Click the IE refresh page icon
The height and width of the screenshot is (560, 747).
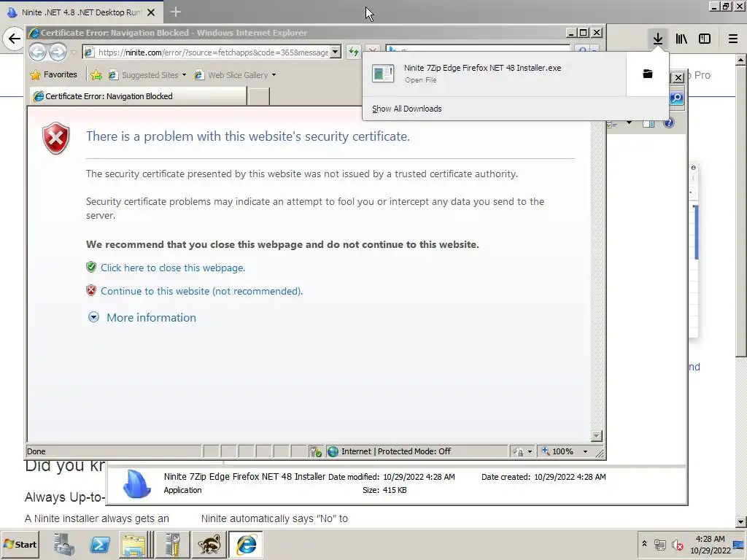[x=353, y=52]
